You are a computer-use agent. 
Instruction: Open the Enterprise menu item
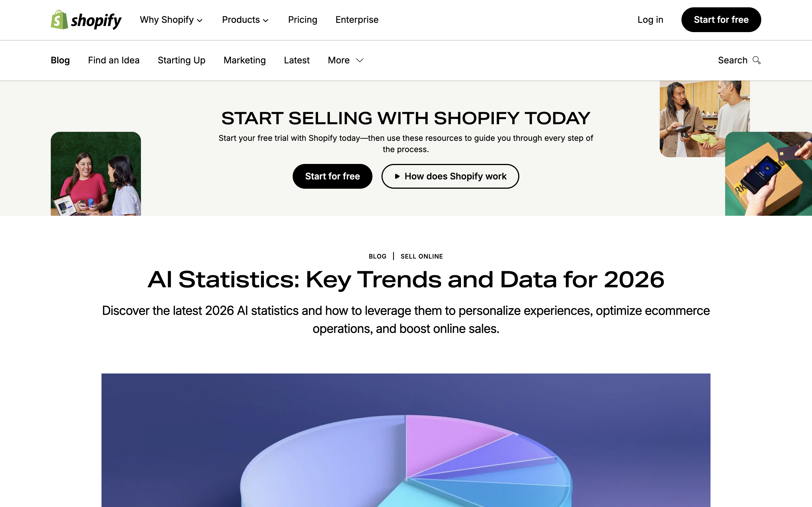click(x=357, y=20)
